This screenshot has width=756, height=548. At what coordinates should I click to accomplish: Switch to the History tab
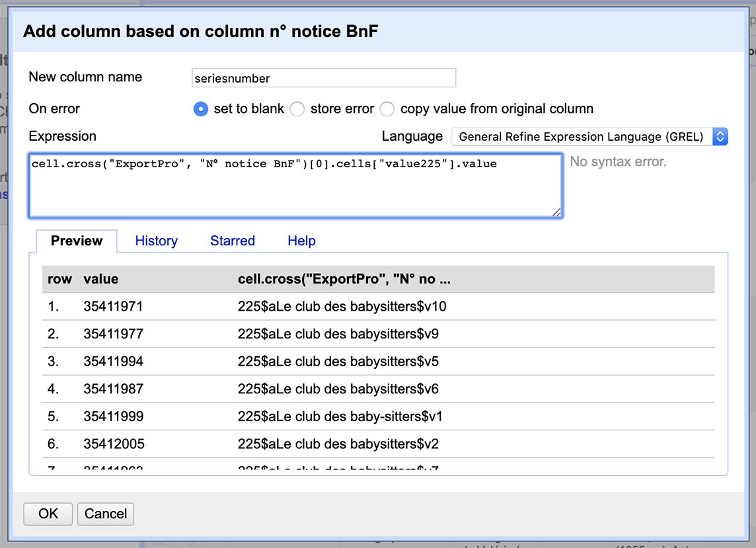tap(156, 241)
